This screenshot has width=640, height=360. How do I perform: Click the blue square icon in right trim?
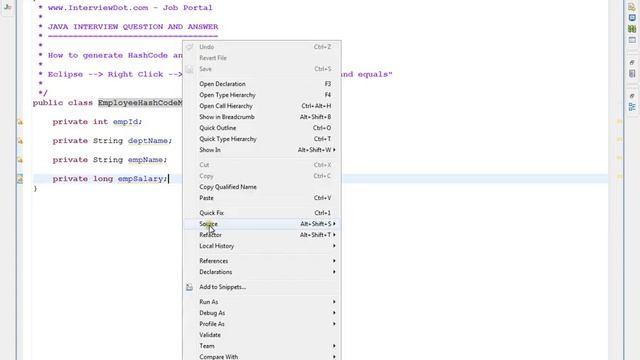(632, 18)
